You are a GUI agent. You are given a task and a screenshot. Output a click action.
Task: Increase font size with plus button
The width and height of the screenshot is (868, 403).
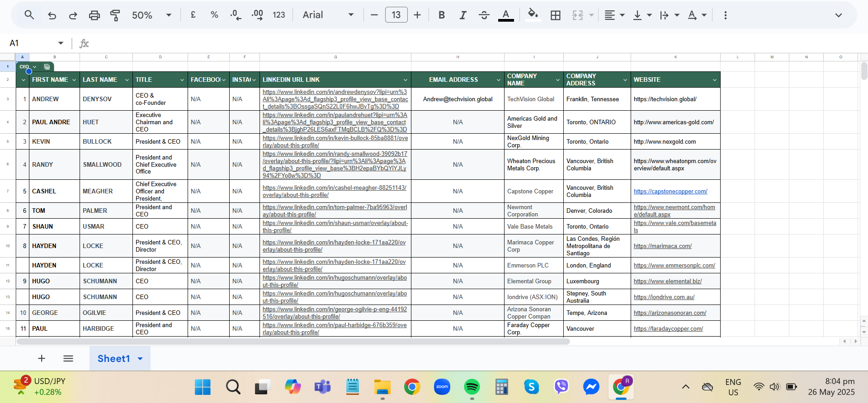pyautogui.click(x=417, y=15)
